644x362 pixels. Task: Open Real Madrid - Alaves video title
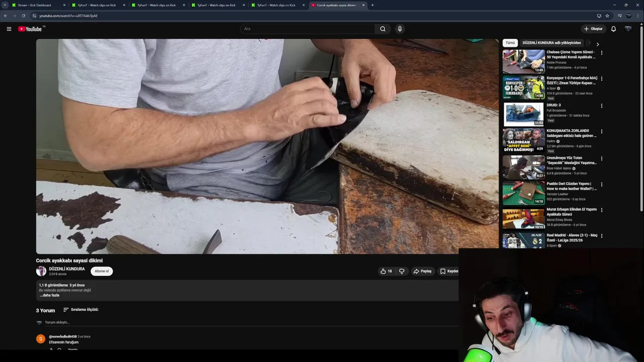[572, 237]
